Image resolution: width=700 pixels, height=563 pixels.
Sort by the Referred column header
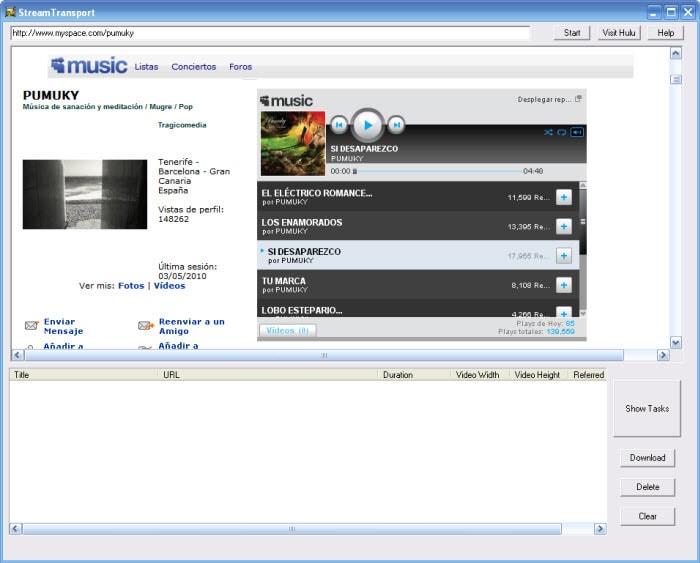coord(587,375)
